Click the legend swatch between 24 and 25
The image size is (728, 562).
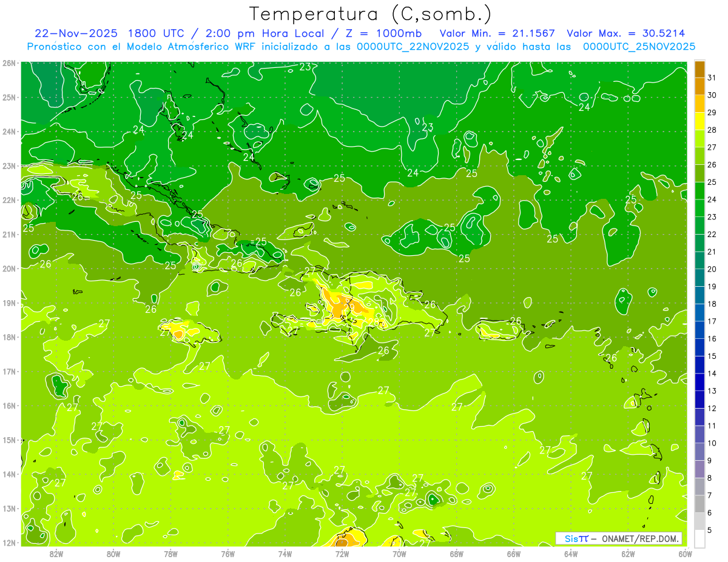tap(699, 191)
